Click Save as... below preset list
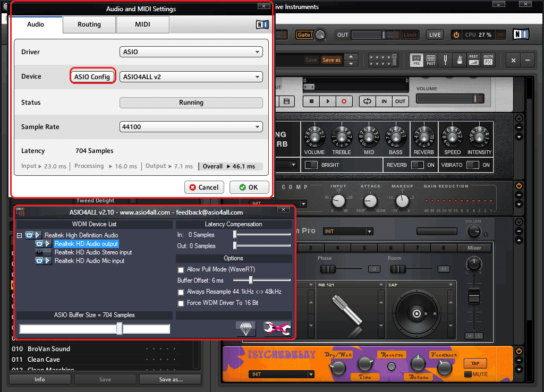The width and height of the screenshot is (544, 392). click(171, 379)
